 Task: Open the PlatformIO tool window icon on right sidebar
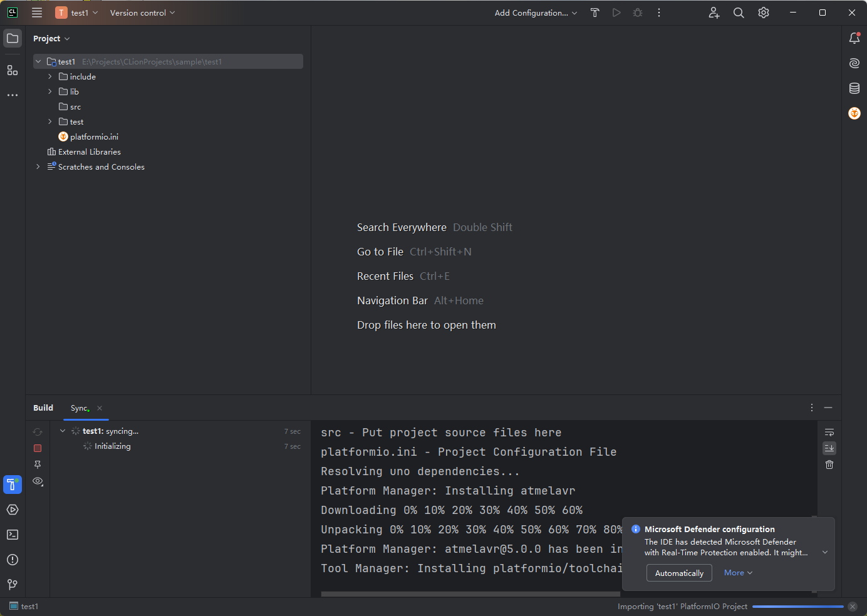point(854,113)
